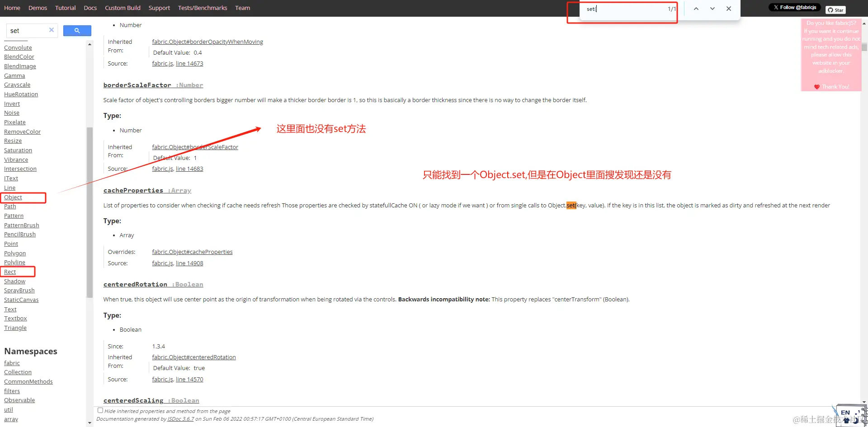Click the cacheProperties member heading
The height and width of the screenshot is (427, 868).
point(147,190)
